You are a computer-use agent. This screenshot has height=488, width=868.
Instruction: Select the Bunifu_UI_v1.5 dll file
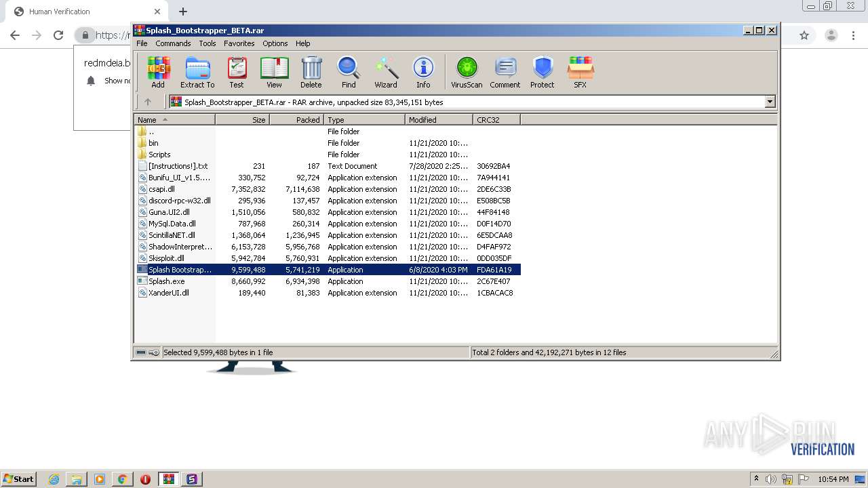pos(328,178)
